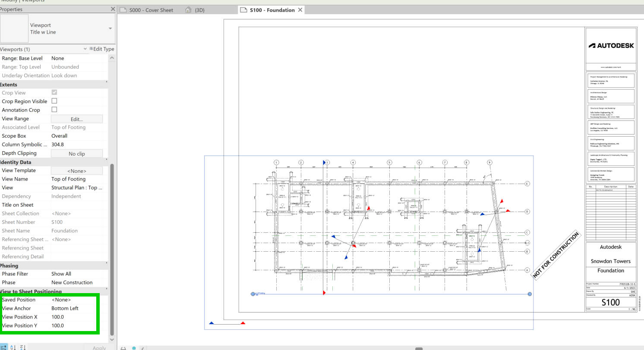Enable Crop Region Visible
Viewport: 644px width, 350px height.
54,101
